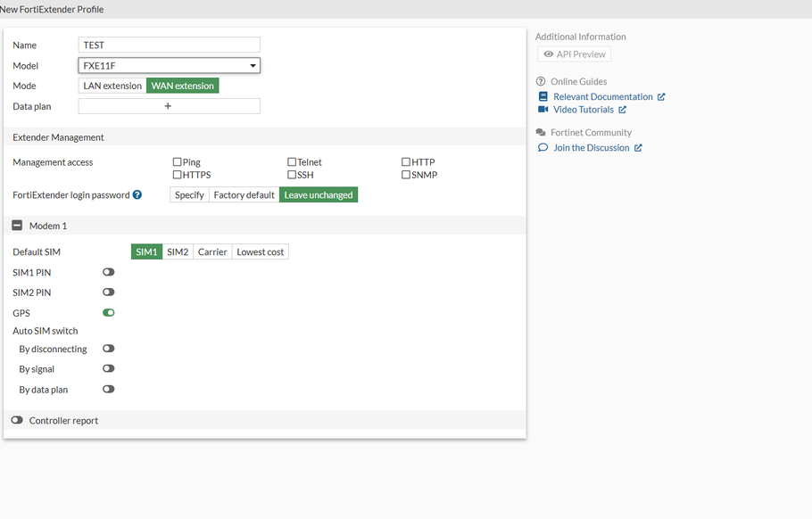Screen dimensions: 812x519
Task: Set Default SIM to SIM2
Action: point(178,252)
